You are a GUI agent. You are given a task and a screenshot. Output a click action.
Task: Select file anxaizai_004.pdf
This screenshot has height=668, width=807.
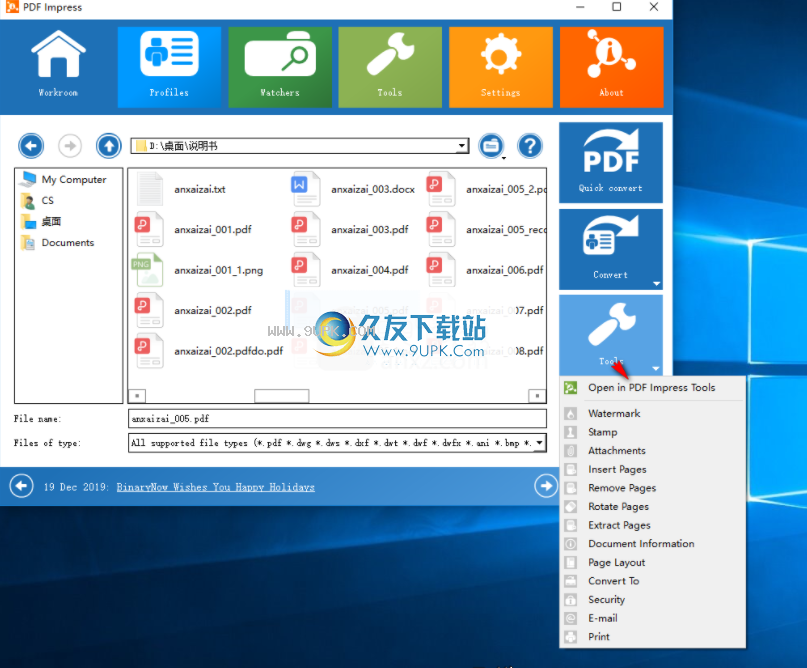[x=370, y=270]
